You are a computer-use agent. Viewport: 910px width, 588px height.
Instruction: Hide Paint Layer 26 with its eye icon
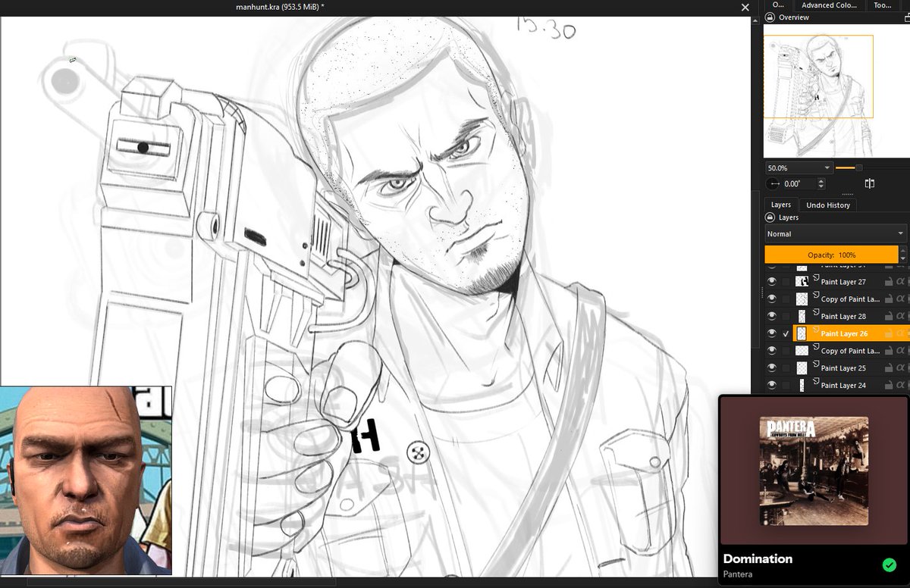click(x=772, y=333)
